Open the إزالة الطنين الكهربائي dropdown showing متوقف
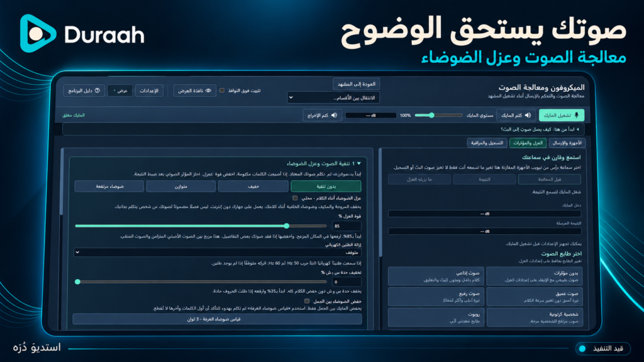The image size is (644, 362). 217,253
